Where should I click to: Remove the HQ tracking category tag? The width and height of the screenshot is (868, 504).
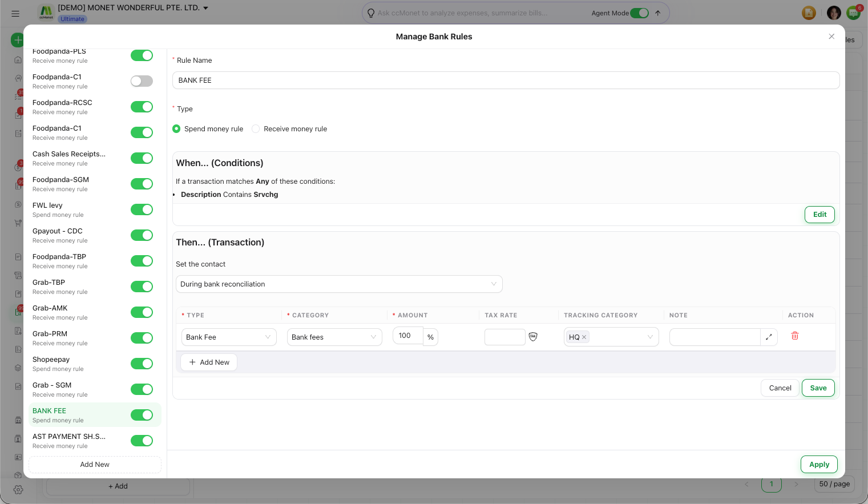tap(584, 337)
